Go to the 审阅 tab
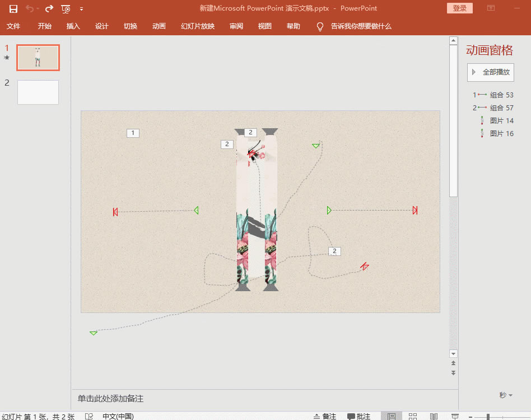The width and height of the screenshot is (531, 420). click(x=236, y=26)
